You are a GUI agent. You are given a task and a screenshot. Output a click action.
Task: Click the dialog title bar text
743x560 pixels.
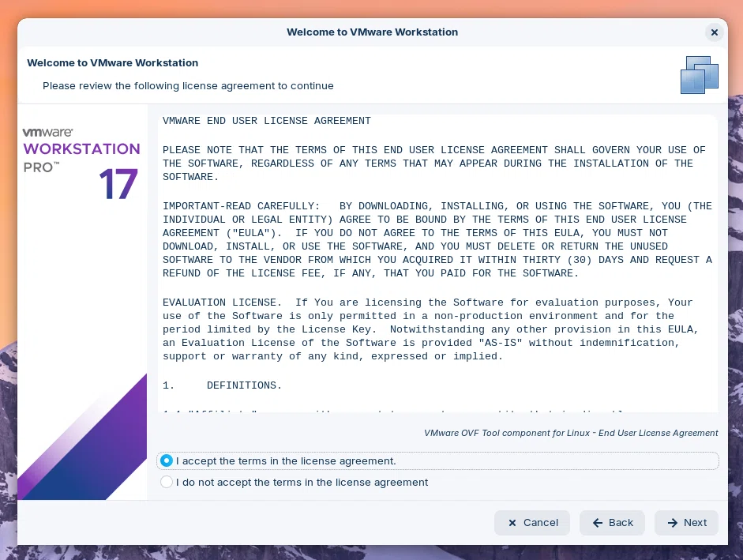pyautogui.click(x=373, y=32)
